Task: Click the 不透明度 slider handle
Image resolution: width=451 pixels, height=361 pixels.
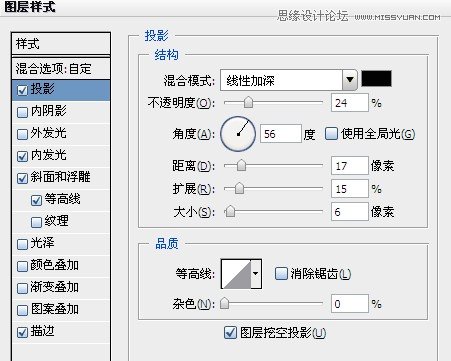Action: pos(248,102)
